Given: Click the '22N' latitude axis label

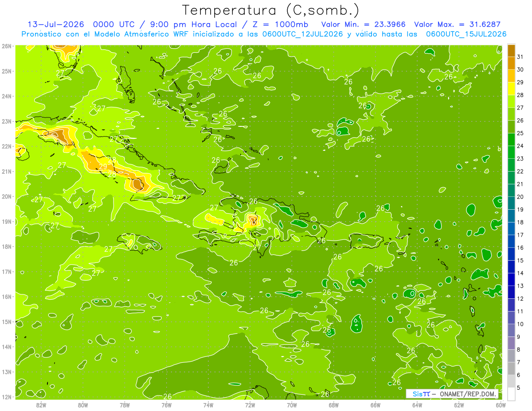Looking at the screenshot, I should (6, 146).
